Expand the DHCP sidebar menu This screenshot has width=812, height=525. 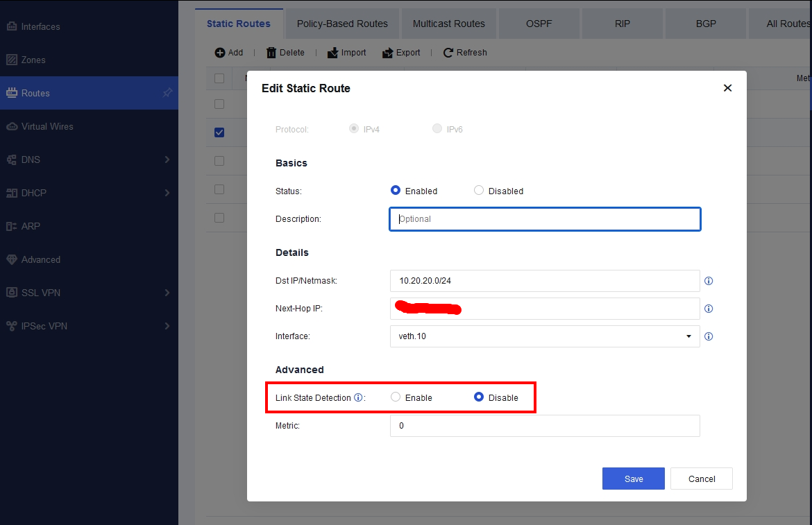89,193
